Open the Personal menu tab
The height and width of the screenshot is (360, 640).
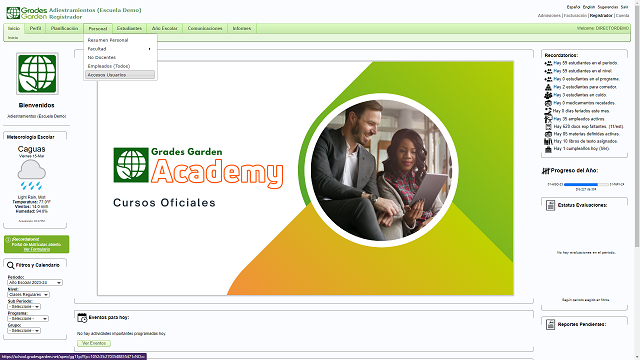pos(98,29)
